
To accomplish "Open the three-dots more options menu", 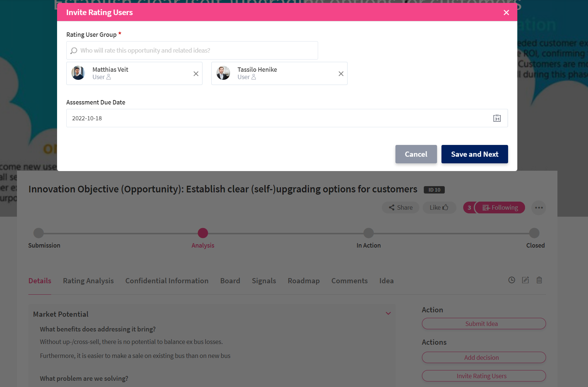I will pyautogui.click(x=539, y=208).
